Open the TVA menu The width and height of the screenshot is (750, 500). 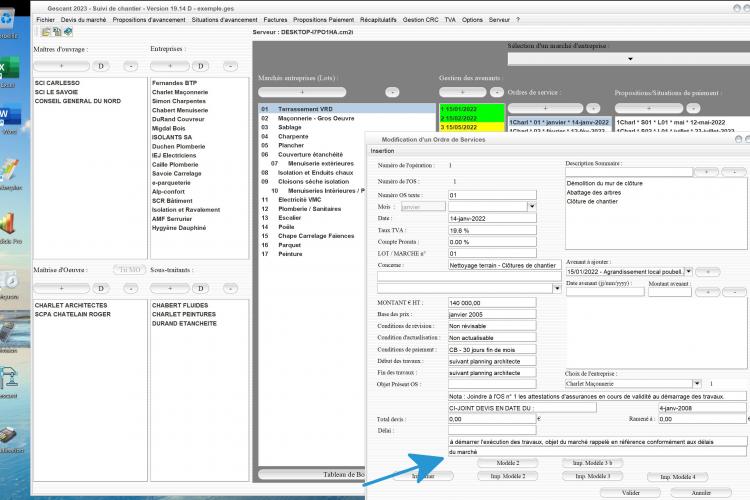pos(450,20)
